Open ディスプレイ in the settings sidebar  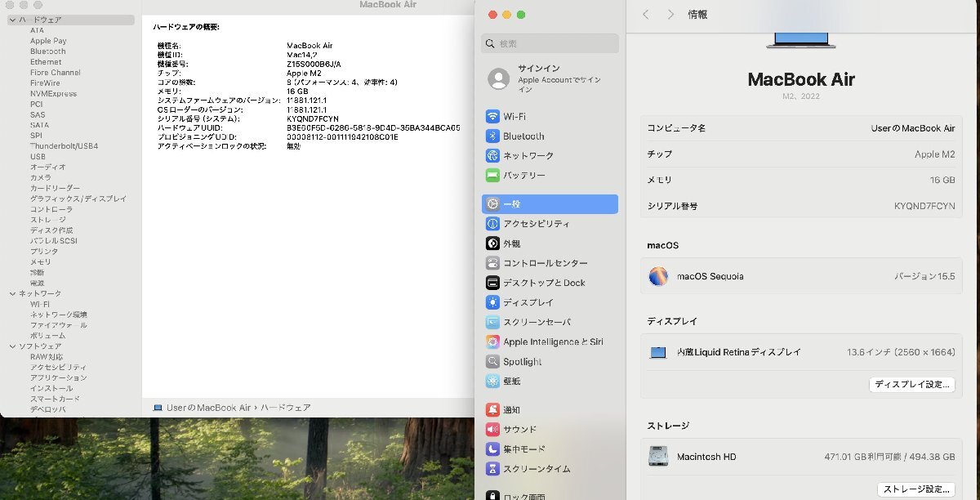click(x=550, y=302)
